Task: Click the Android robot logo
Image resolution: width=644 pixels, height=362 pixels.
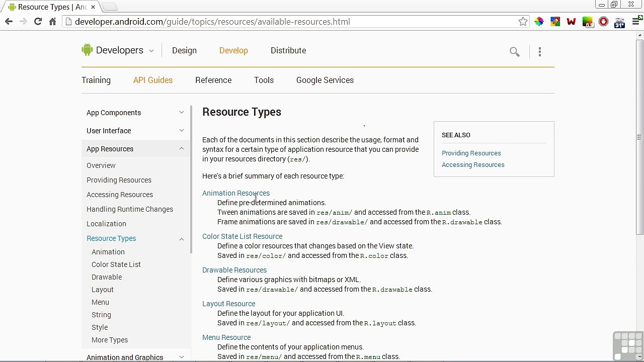Action: click(87, 49)
